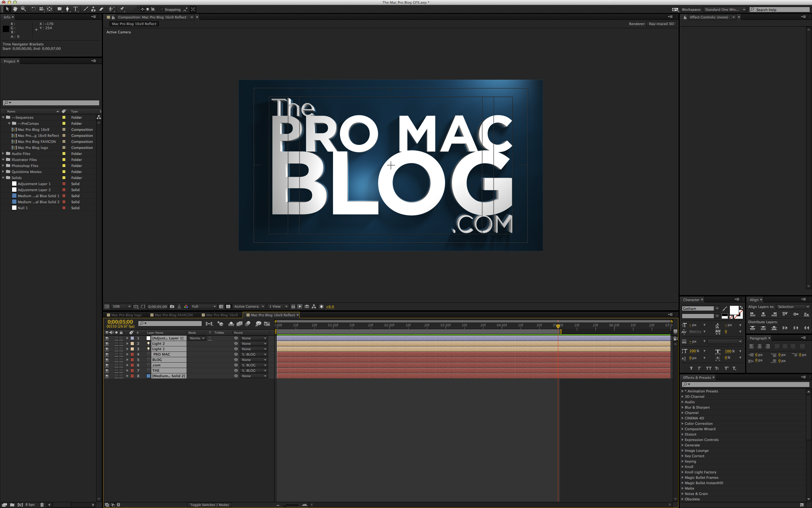Select the Paragraph panel tab
Image resolution: width=812 pixels, height=508 pixels.
click(758, 338)
